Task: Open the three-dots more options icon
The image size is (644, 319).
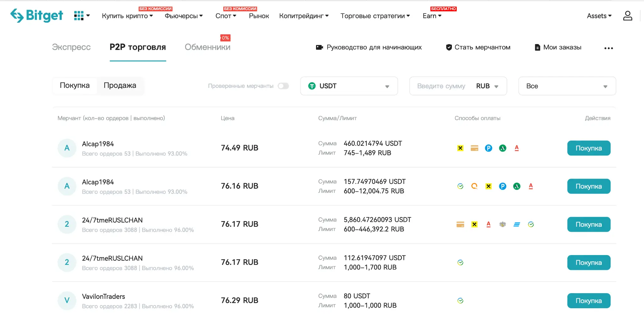Action: (x=608, y=48)
